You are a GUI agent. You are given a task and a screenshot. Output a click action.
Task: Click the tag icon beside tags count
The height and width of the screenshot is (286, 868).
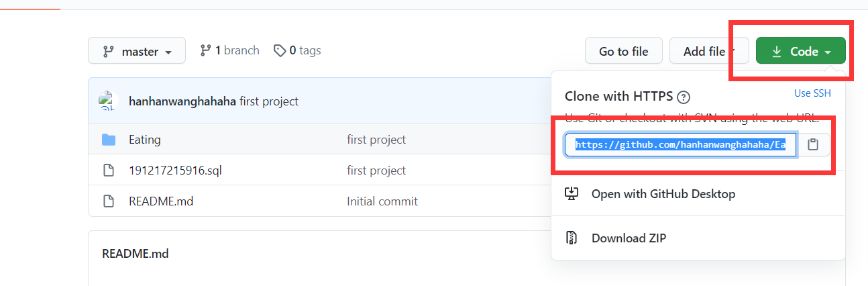click(x=280, y=50)
